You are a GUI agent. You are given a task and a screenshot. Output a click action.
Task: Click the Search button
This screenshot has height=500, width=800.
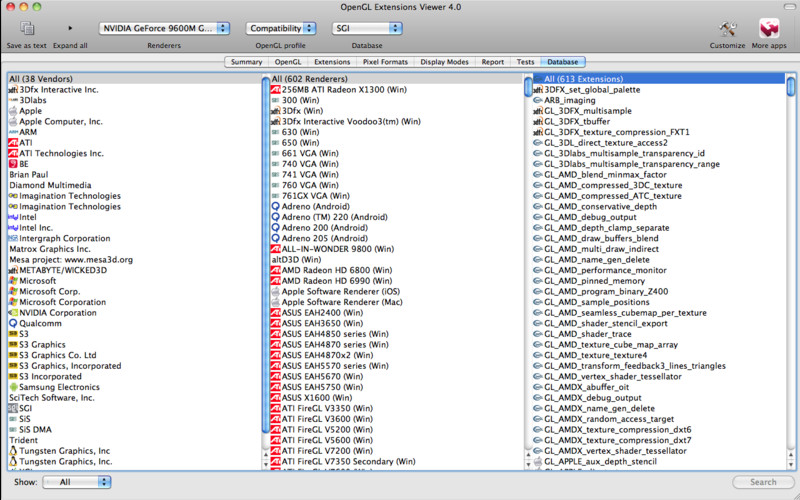pos(762,482)
